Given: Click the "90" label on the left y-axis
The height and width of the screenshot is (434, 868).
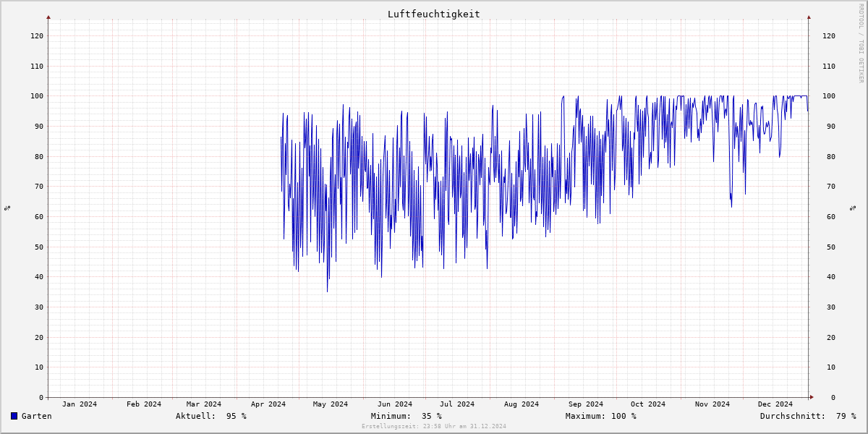Looking at the screenshot, I should coord(39,126).
